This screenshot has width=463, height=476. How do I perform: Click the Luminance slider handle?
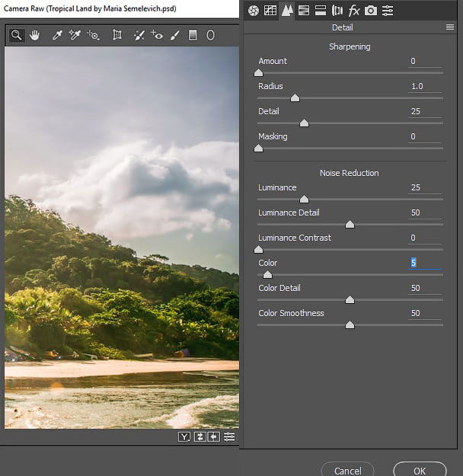pos(304,199)
